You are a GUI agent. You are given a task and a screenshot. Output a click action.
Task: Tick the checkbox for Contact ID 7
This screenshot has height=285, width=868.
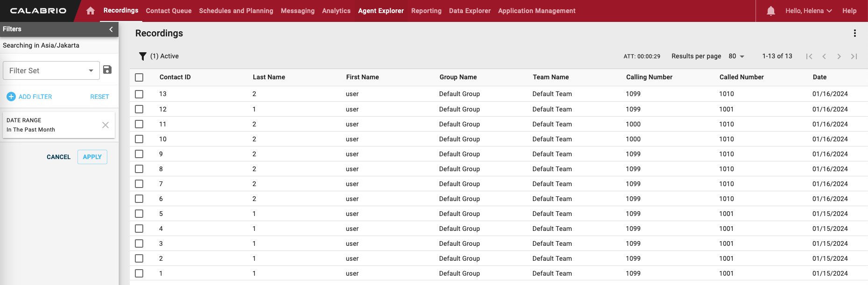pos(139,184)
